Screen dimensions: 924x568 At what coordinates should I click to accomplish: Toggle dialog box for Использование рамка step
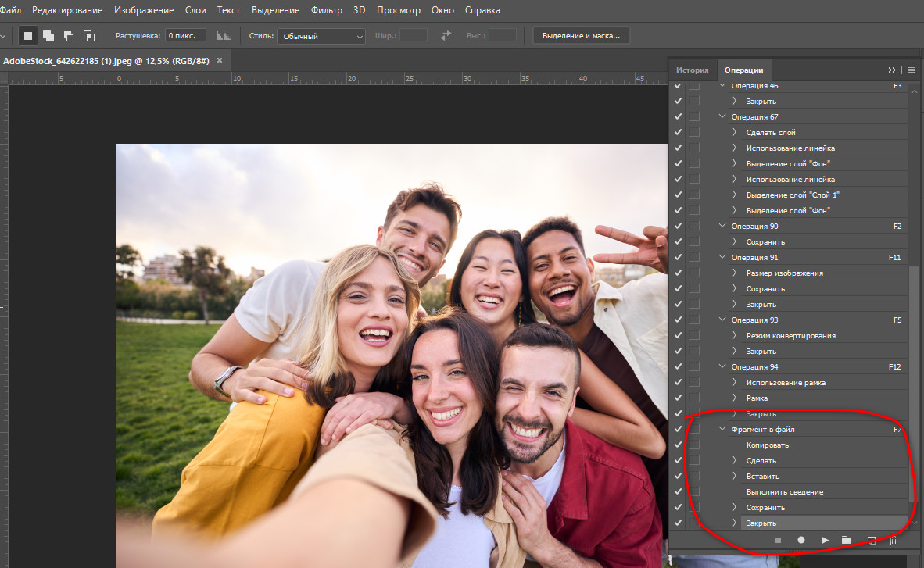695,382
